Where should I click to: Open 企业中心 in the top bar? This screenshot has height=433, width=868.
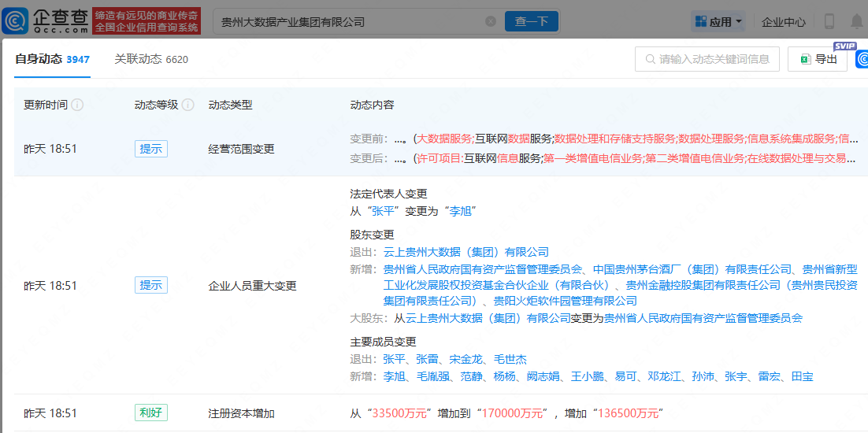[x=783, y=22]
